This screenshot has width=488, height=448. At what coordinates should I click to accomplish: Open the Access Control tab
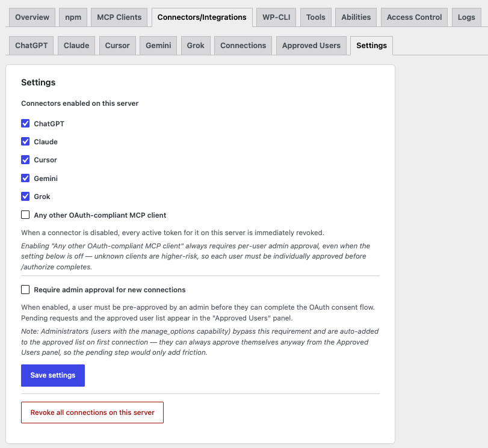[x=414, y=17]
